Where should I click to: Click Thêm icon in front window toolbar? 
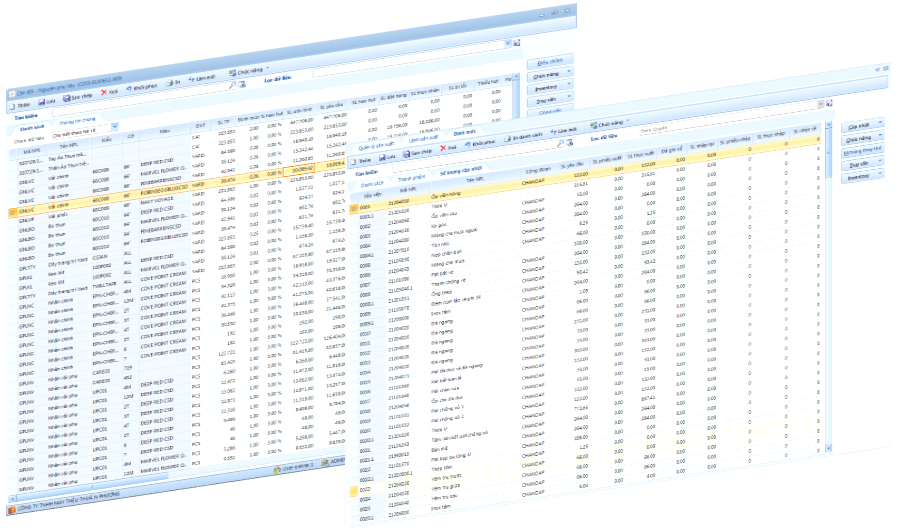pos(353,162)
